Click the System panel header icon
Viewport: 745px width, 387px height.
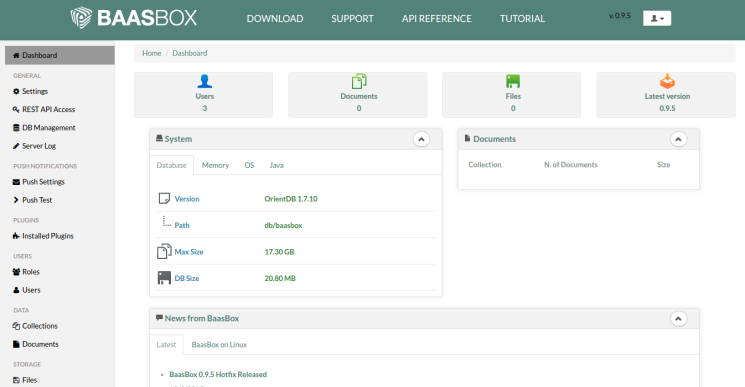click(x=159, y=138)
